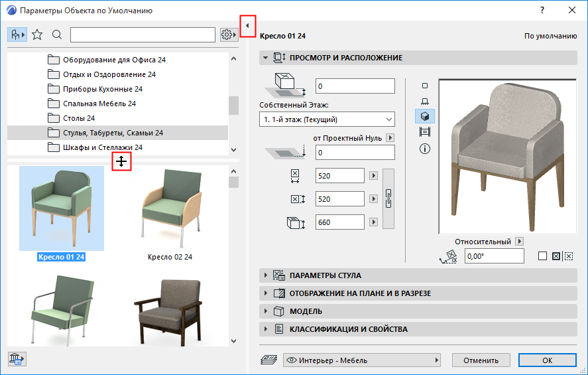The height and width of the screenshot is (375, 588).
Task: Open the arrow next to height 660
Action: click(x=373, y=222)
